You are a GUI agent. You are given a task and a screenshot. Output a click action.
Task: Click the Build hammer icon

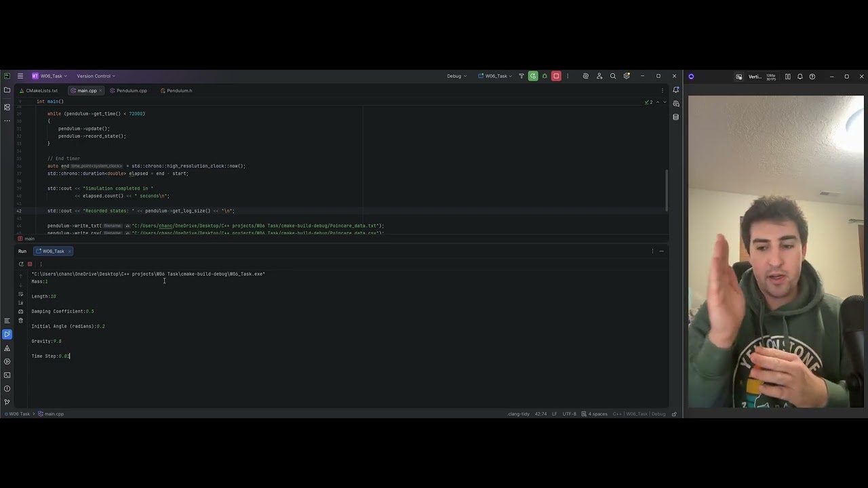coord(521,76)
